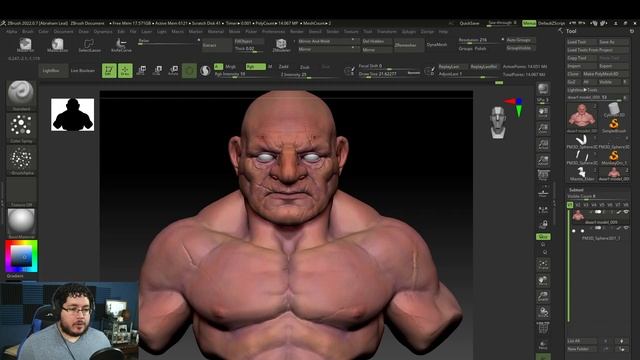Click the Make PolyMesh3D button
Image resolution: width=640 pixels, height=360 pixels.
[x=605, y=74]
